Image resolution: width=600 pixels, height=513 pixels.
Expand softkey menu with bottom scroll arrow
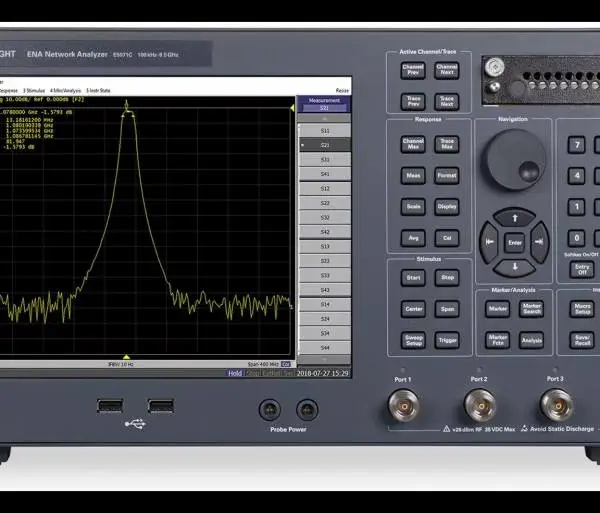tap(324, 360)
